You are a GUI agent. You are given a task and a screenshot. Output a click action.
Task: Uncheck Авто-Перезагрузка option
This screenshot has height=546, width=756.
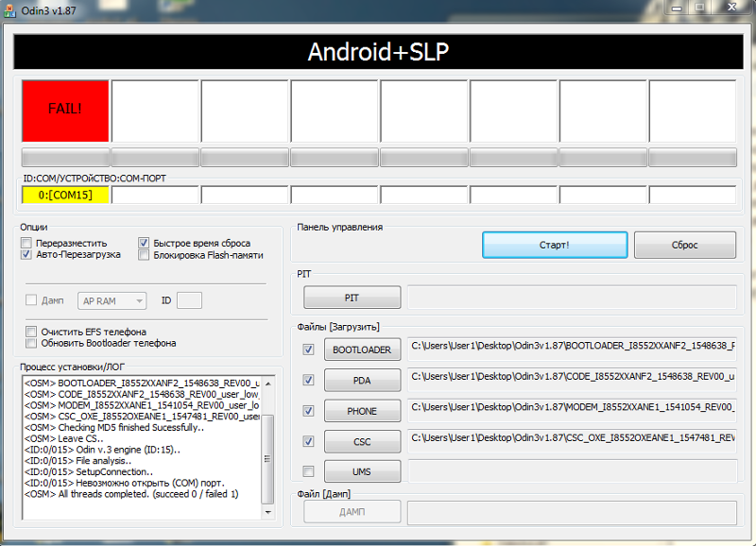click(x=26, y=254)
